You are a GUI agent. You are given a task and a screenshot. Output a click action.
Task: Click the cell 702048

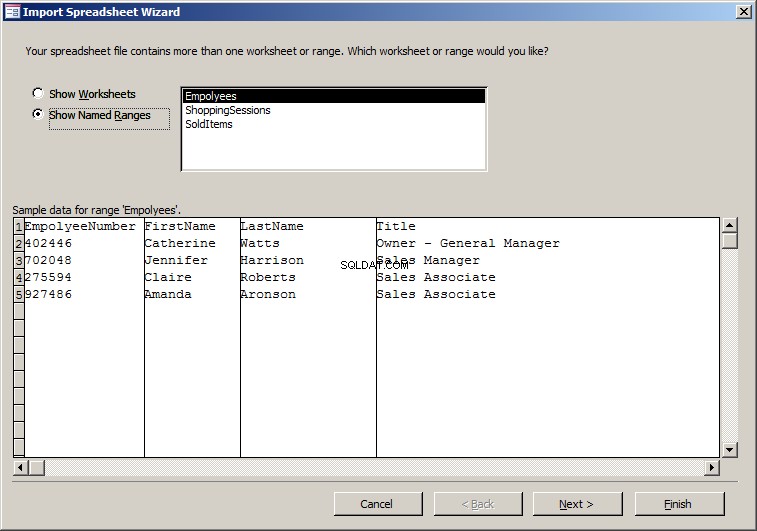point(84,260)
